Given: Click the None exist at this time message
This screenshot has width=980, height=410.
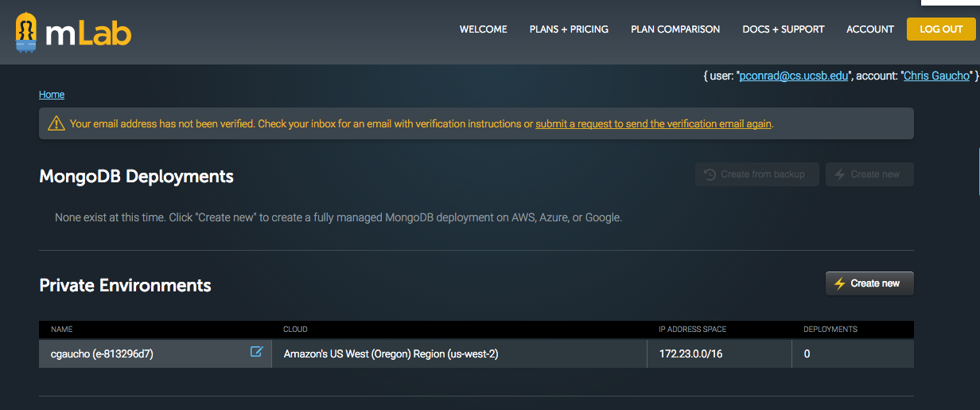Looking at the screenshot, I should [x=338, y=217].
